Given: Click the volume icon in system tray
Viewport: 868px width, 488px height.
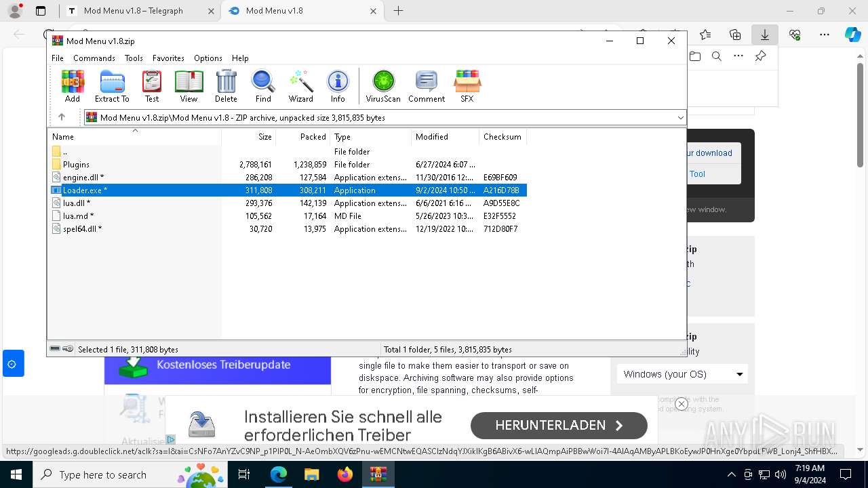Looking at the screenshot, I should [x=781, y=474].
